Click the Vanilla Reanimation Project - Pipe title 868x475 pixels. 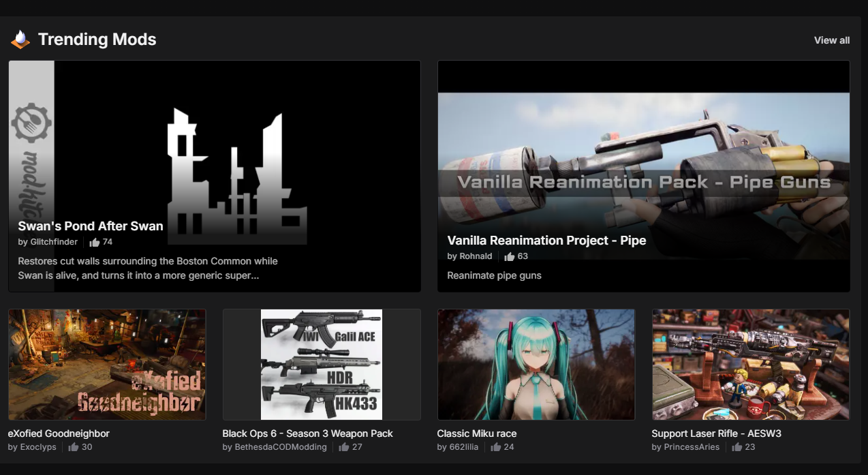tap(546, 241)
